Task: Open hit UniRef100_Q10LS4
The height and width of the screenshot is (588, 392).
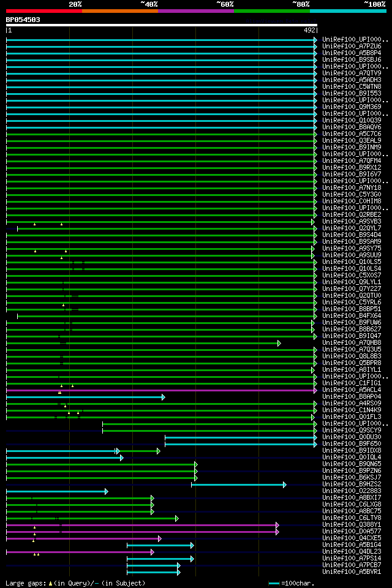Action: pyautogui.click(x=352, y=268)
